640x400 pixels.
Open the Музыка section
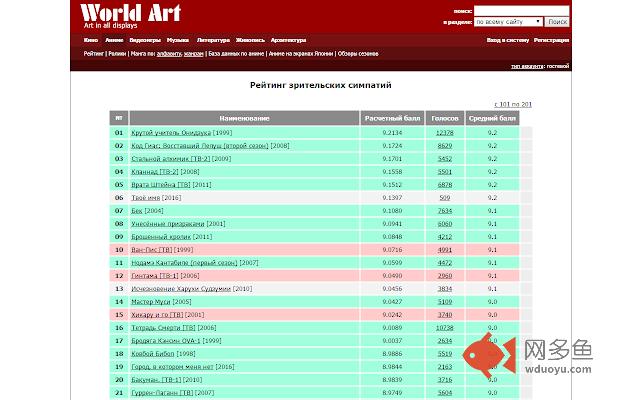click(178, 40)
